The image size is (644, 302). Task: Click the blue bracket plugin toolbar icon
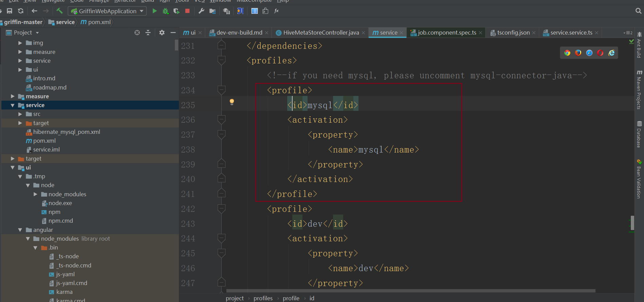coord(240,11)
